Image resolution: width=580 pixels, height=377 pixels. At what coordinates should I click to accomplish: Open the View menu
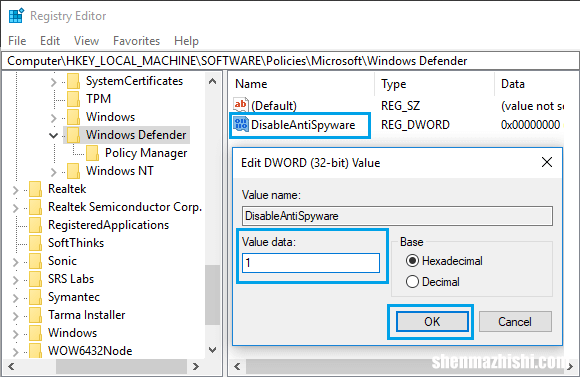(86, 41)
